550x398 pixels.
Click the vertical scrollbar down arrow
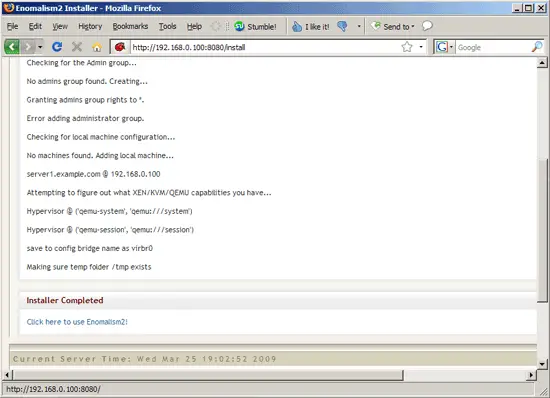542,364
